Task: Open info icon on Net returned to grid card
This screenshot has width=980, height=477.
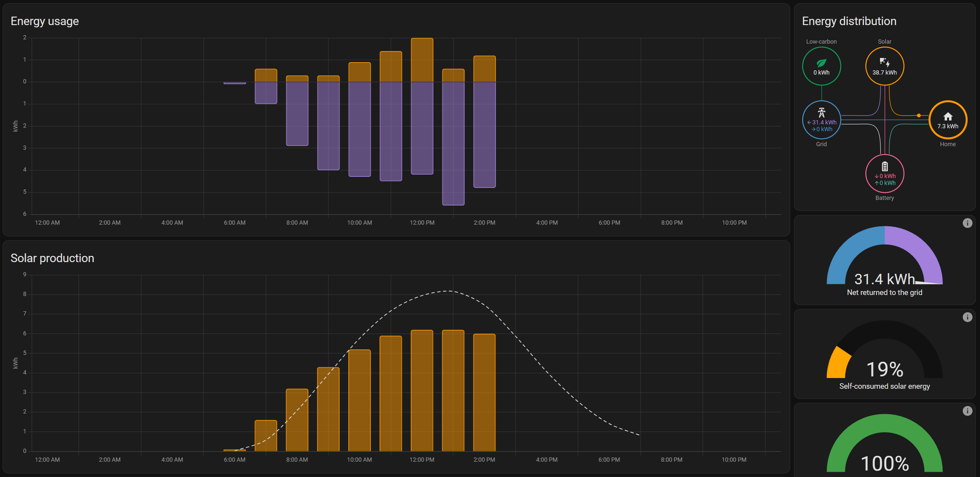Action: pyautogui.click(x=967, y=223)
